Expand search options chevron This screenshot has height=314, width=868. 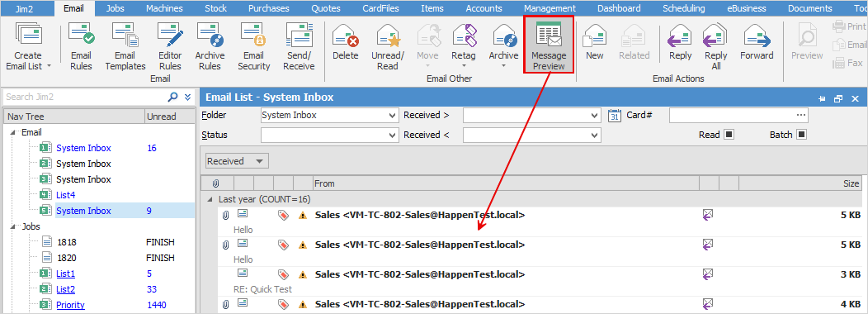(187, 97)
